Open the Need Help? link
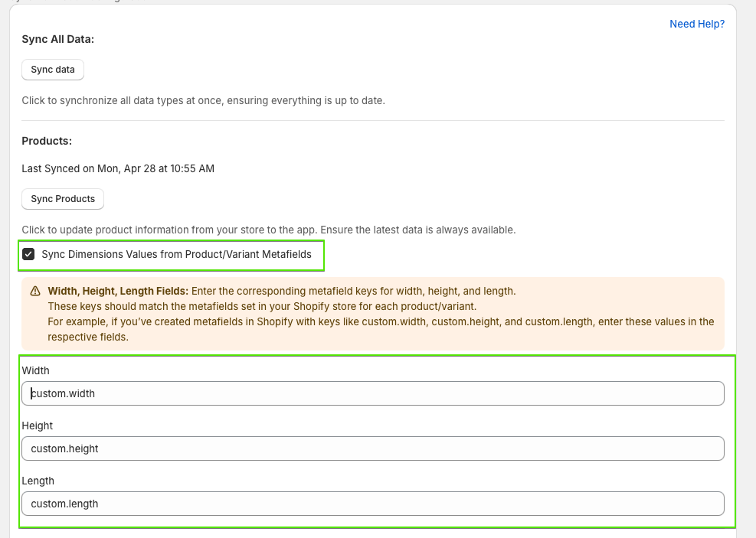Viewport: 756px width, 538px height. coord(697,24)
